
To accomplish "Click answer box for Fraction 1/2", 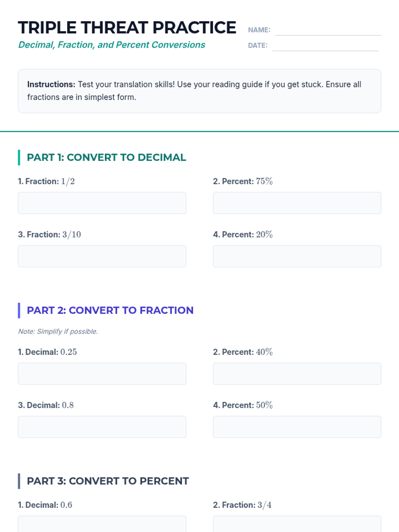I will [x=102, y=203].
